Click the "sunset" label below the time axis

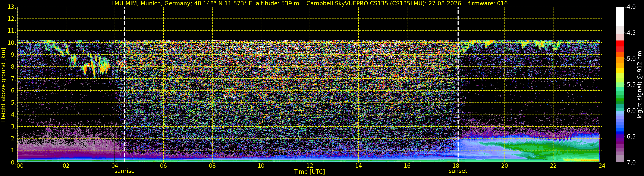point(458,171)
